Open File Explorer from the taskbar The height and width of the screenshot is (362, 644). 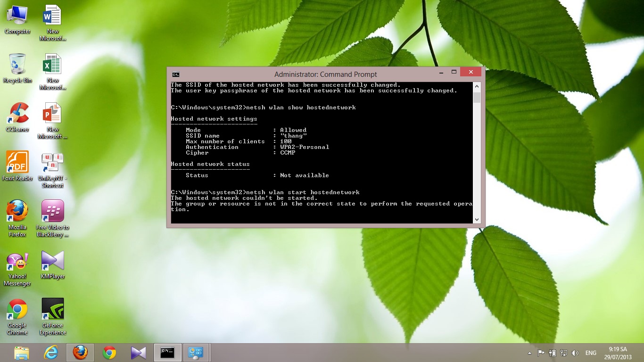click(x=22, y=353)
